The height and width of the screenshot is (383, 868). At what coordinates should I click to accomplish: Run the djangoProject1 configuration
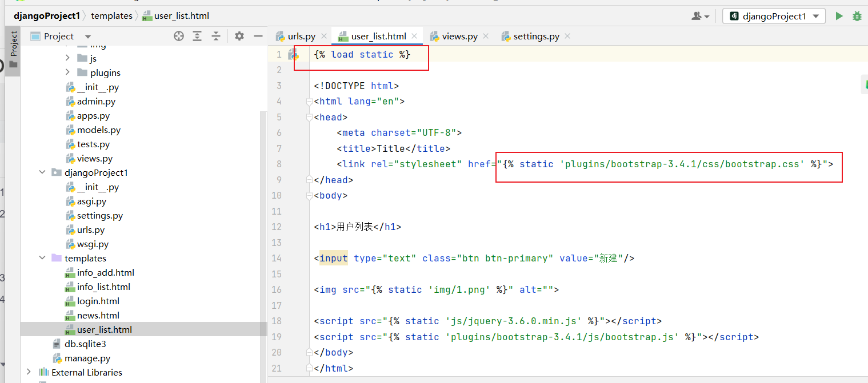tap(839, 16)
